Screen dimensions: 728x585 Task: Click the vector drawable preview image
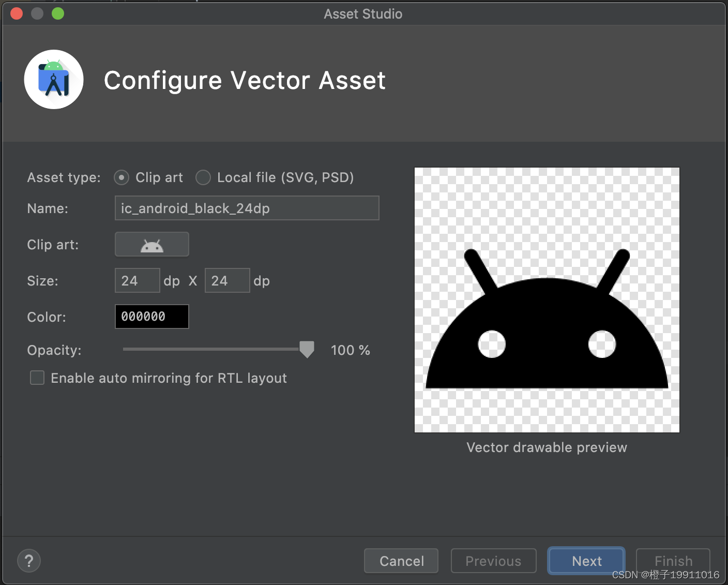click(x=547, y=300)
